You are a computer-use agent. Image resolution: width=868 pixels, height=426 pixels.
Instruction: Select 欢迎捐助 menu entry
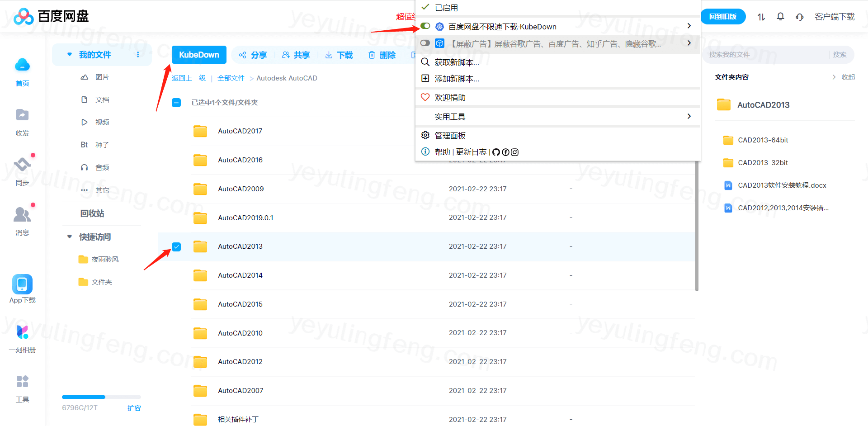click(558, 98)
